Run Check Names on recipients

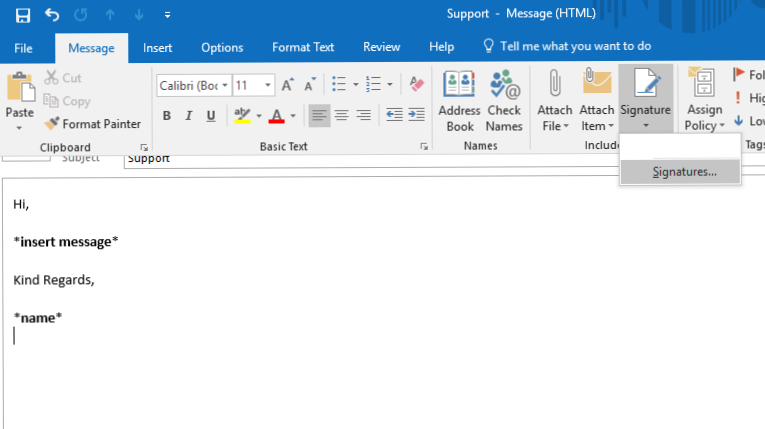504,101
